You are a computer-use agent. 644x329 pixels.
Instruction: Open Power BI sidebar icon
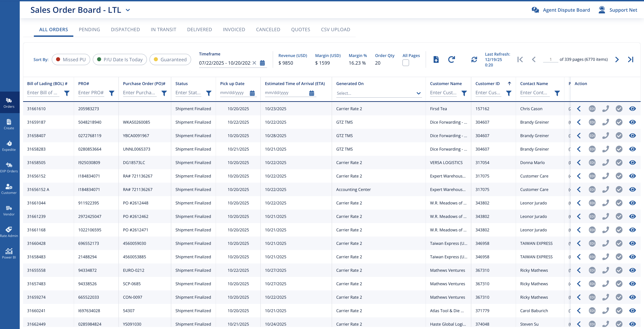click(x=9, y=253)
